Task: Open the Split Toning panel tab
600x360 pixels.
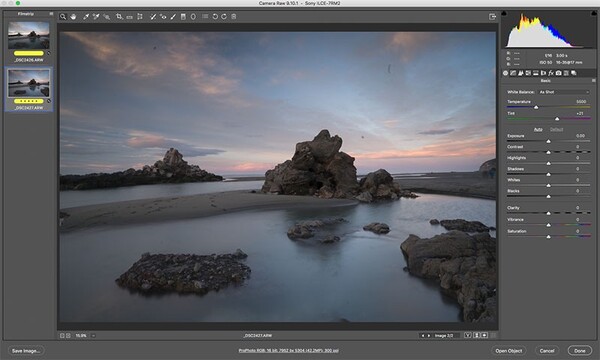Action: [536, 73]
